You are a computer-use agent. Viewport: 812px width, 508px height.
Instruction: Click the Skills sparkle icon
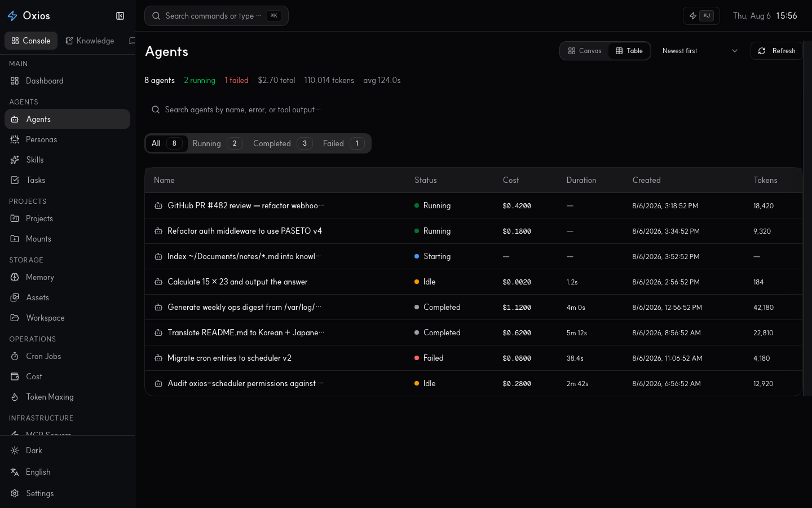[15, 160]
